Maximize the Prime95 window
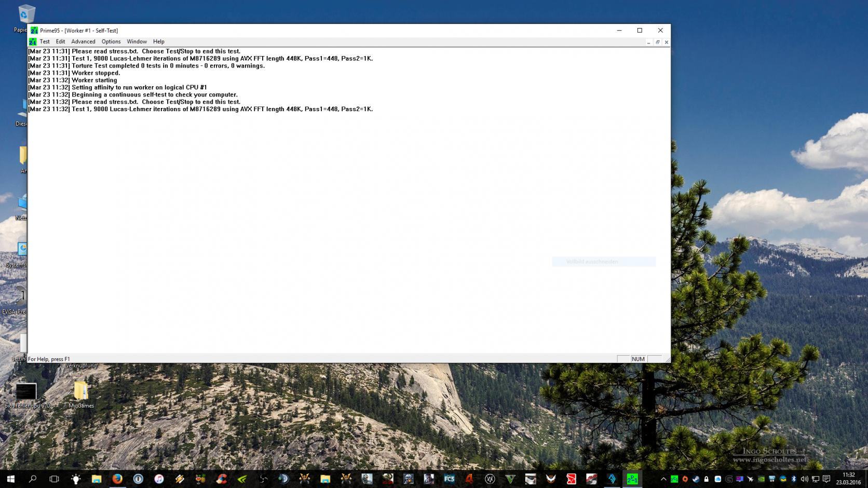Screen dimensions: 868x488 coord(640,31)
